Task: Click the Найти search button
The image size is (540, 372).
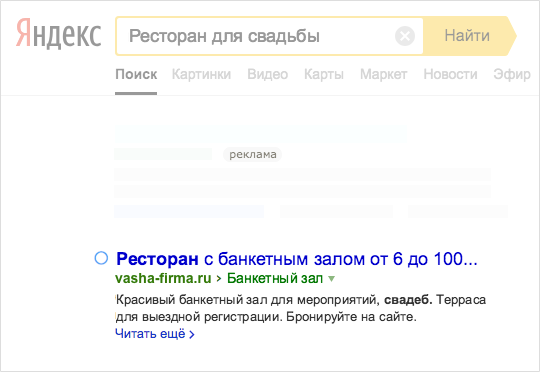Action: (x=469, y=36)
